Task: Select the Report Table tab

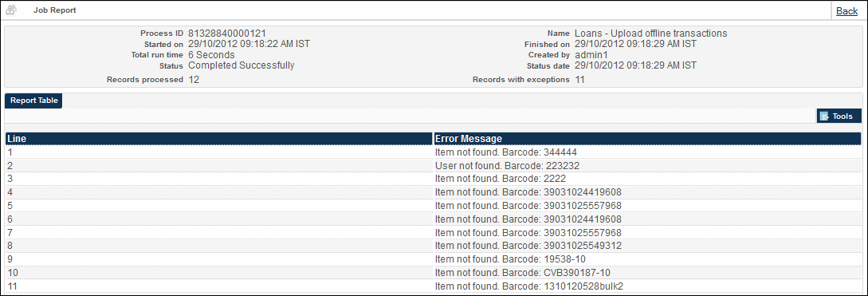Action: coord(33,101)
